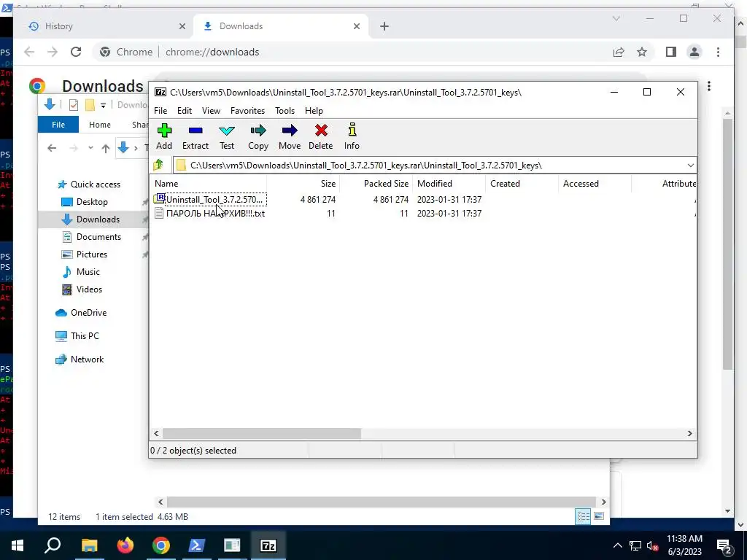Click the 7-Zip horizontal scrollbar thumb
This screenshot has width=747, height=560.
[x=262, y=433]
